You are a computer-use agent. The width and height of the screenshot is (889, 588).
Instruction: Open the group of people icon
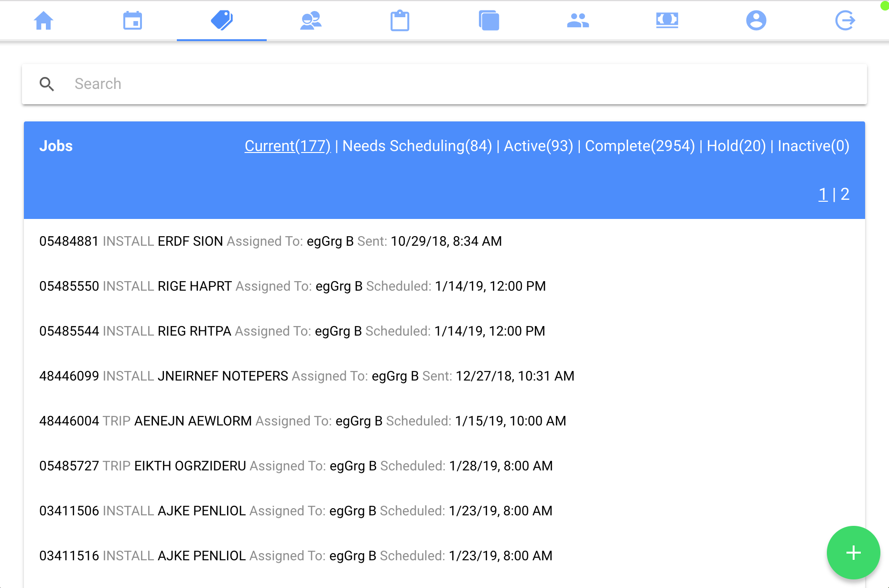(578, 21)
